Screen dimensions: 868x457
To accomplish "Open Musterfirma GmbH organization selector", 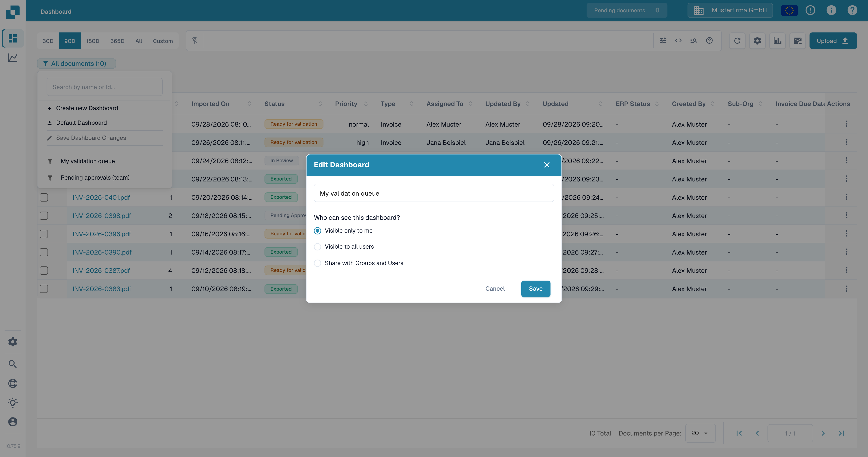I will click(x=730, y=11).
